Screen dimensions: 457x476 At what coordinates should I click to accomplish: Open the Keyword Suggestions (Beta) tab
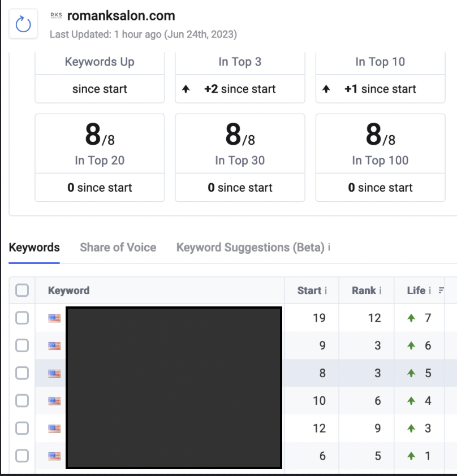tap(251, 248)
